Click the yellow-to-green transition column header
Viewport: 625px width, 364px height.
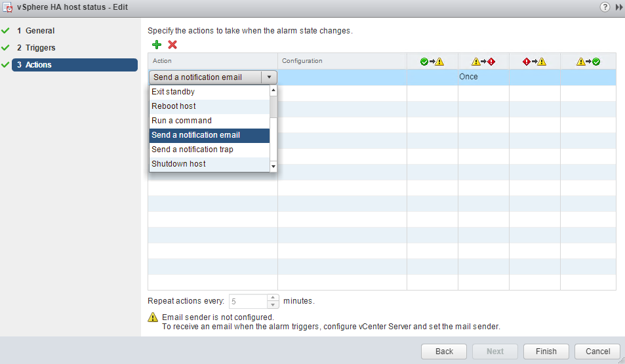pyautogui.click(x=588, y=62)
